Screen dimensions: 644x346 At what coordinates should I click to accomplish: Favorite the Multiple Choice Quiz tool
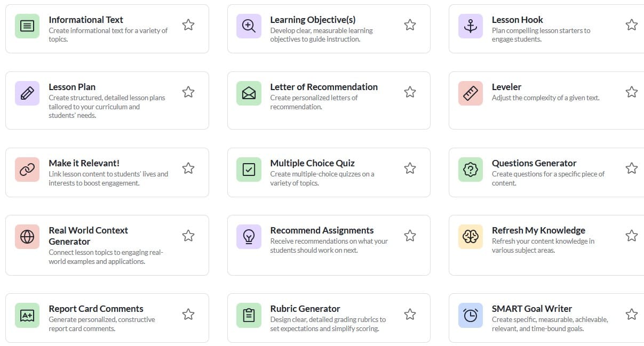point(410,168)
